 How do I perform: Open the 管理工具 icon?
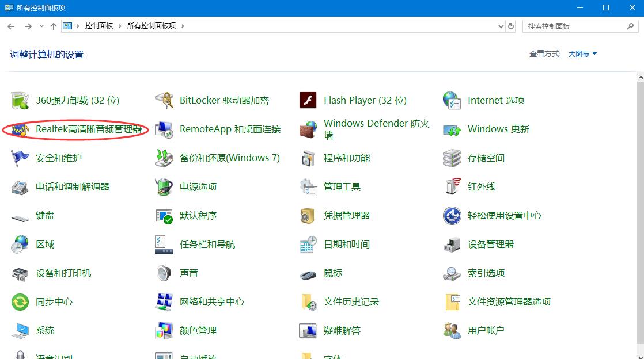(x=308, y=187)
